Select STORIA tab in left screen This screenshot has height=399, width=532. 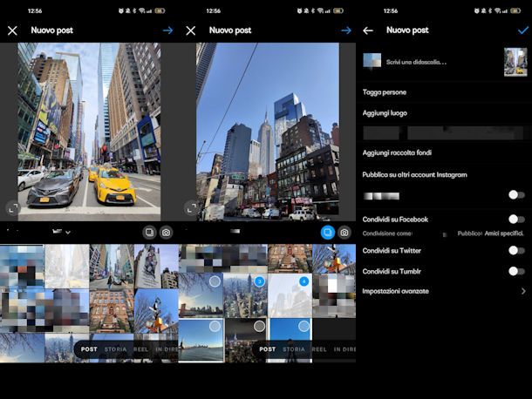[x=115, y=349]
